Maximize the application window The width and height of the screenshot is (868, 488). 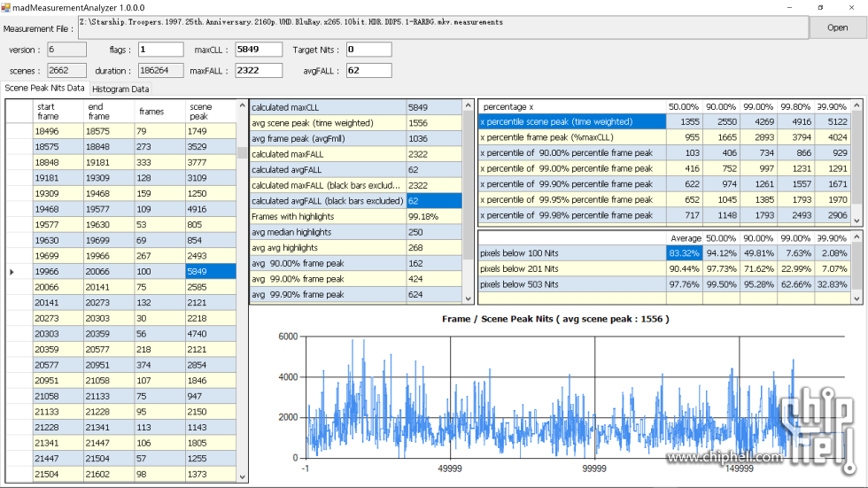(819, 7)
